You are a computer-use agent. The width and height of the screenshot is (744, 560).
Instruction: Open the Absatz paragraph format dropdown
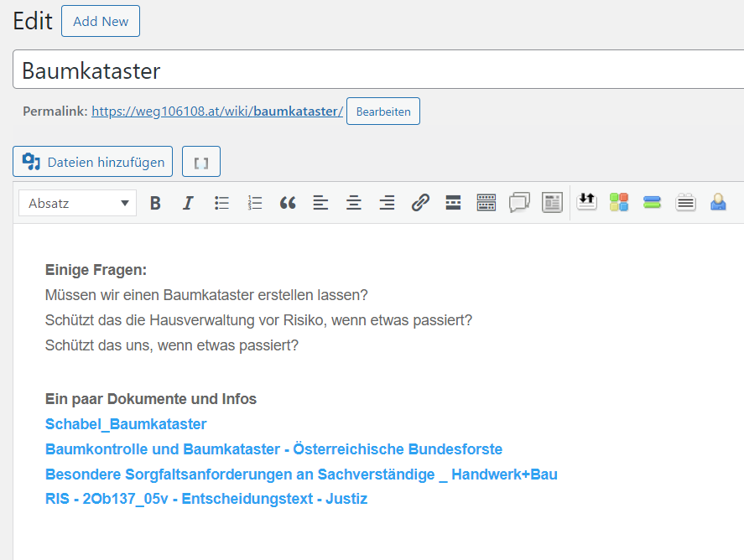(x=78, y=203)
